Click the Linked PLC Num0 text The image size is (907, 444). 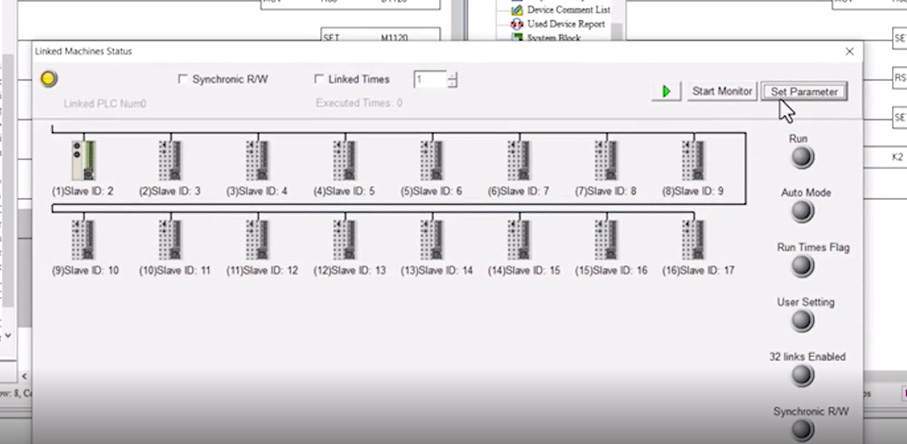[105, 104]
